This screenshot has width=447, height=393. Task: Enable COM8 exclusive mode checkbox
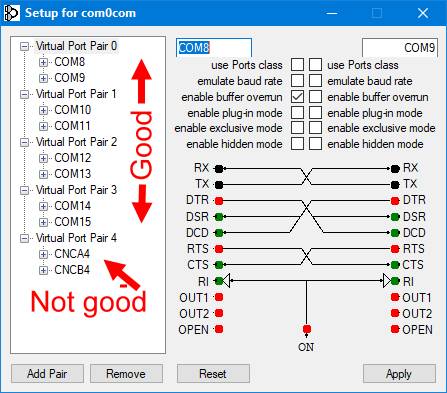[297, 128]
